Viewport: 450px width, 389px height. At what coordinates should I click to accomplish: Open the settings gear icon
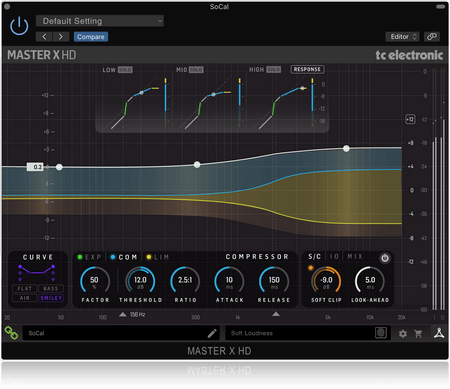pos(403,333)
